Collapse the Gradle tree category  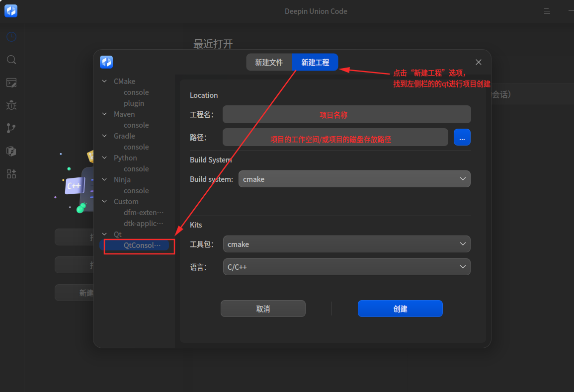click(x=104, y=136)
